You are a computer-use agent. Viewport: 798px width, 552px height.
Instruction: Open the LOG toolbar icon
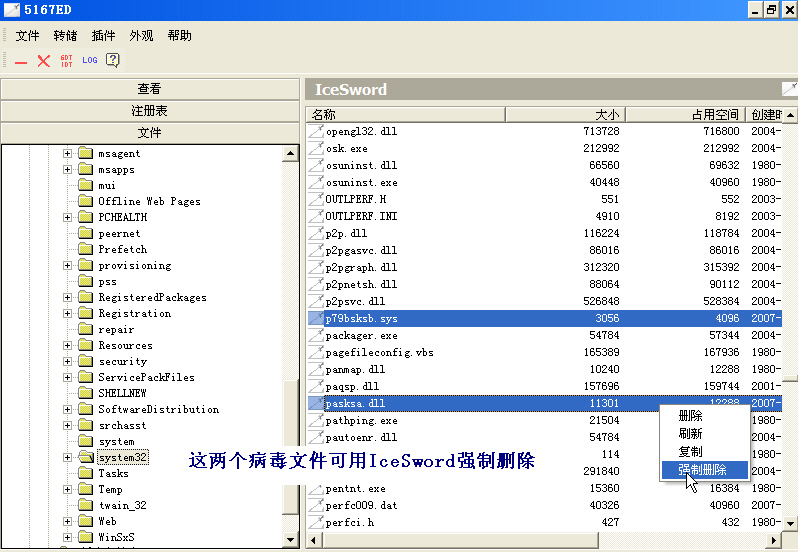point(90,60)
